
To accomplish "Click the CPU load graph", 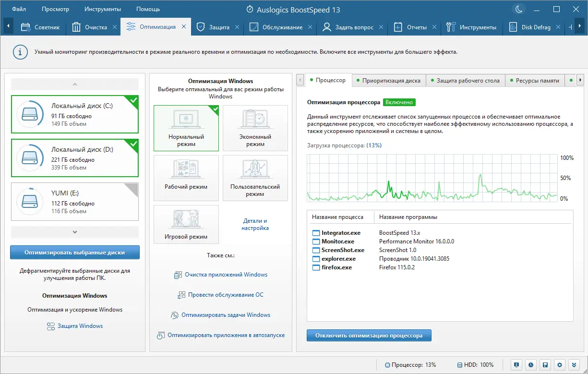I will tap(432, 178).
